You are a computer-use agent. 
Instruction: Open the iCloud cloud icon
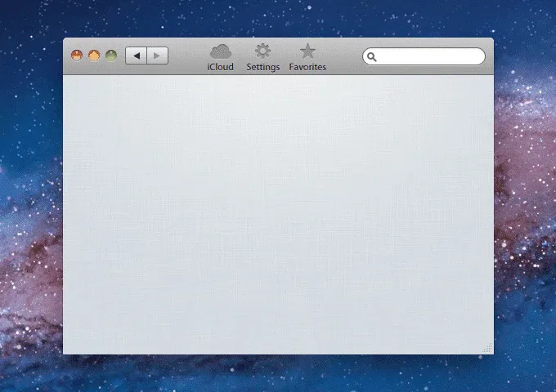click(x=221, y=51)
